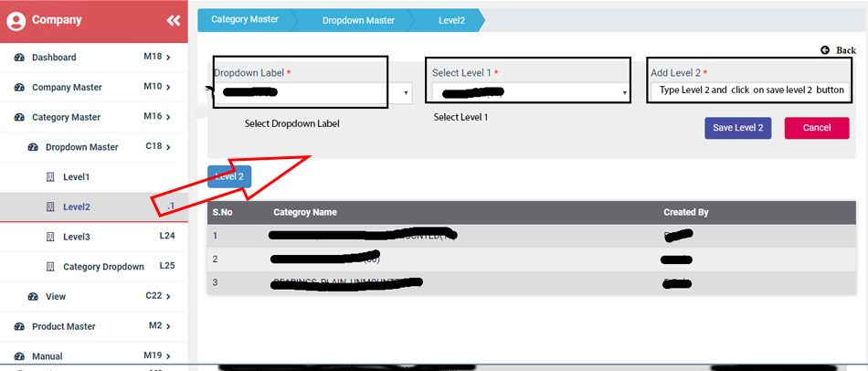Click the Back arrow icon
This screenshot has width=868, height=371.
click(x=825, y=50)
